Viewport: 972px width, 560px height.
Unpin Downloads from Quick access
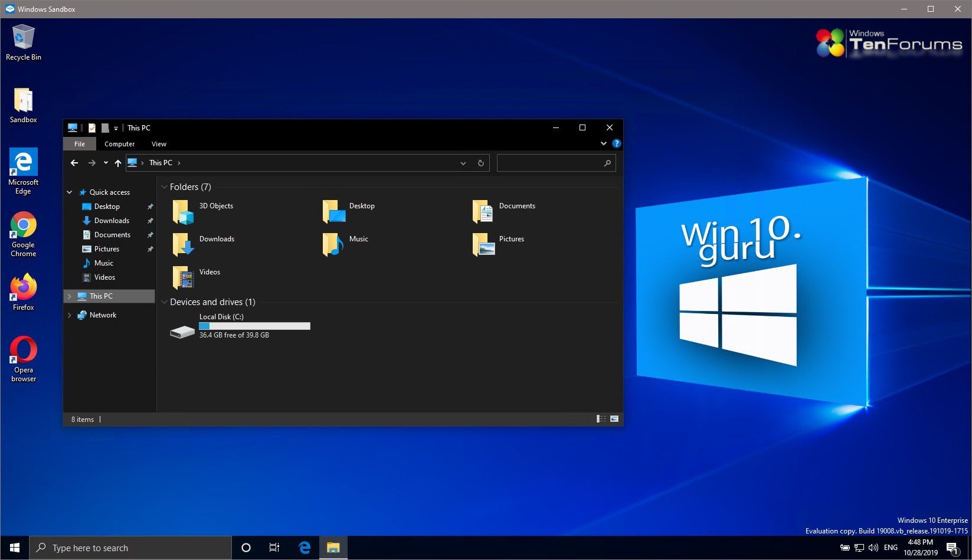(x=150, y=220)
